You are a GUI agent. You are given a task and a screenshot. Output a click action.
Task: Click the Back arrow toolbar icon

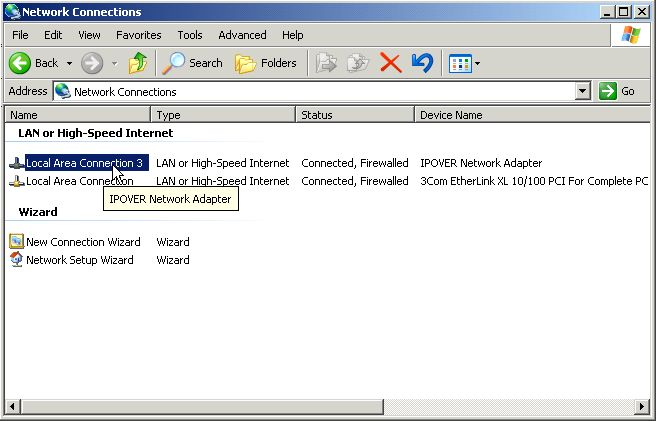click(20, 63)
